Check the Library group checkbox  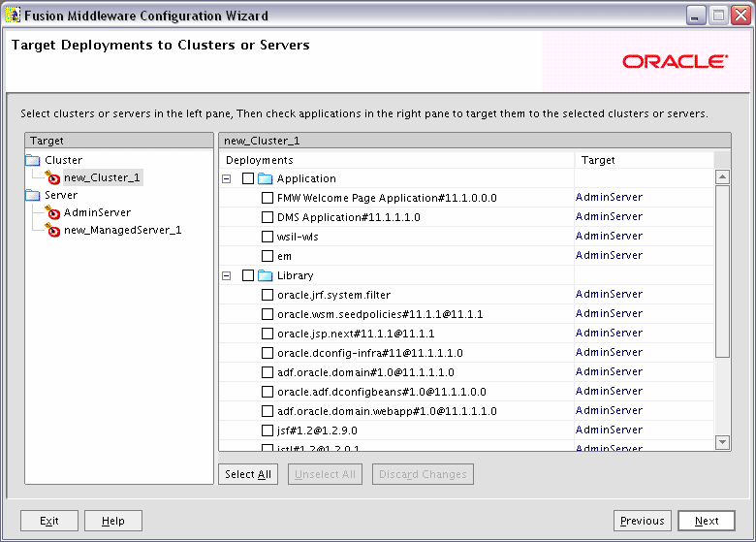tap(248, 275)
